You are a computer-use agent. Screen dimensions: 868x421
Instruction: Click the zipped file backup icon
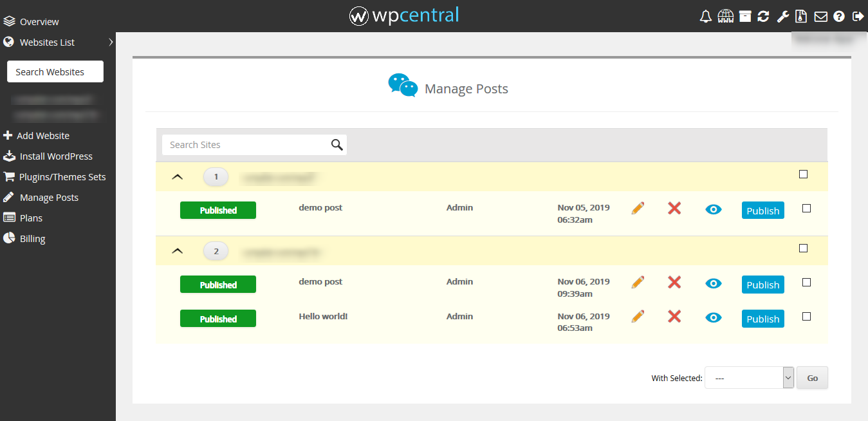tap(801, 16)
